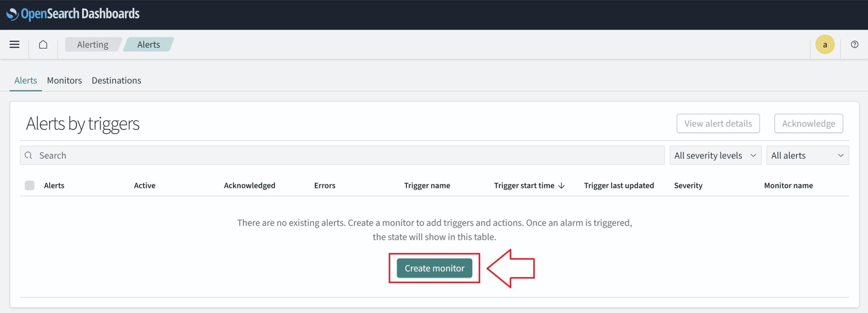Expand the All alerts dropdown
868x313 pixels.
pyautogui.click(x=807, y=155)
